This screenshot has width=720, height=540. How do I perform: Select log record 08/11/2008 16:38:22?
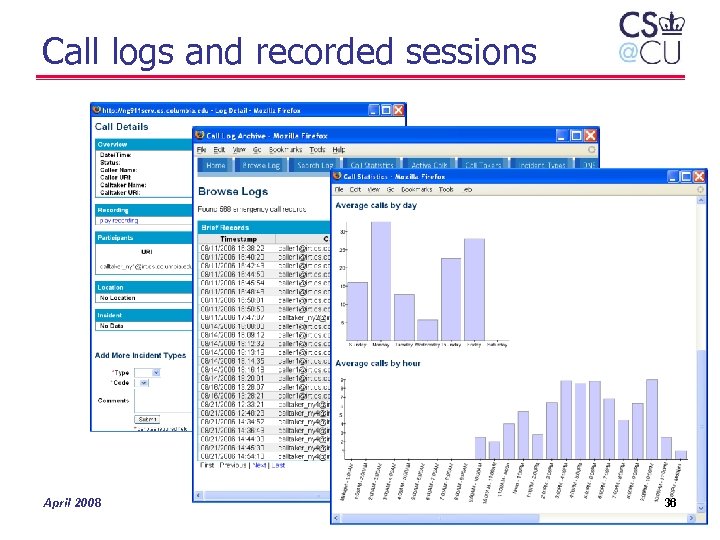(264, 248)
